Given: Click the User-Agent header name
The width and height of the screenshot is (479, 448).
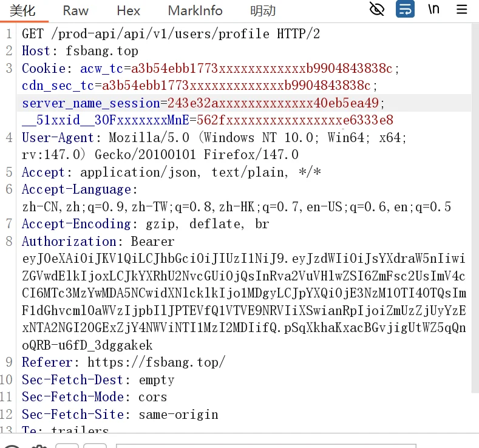Looking at the screenshot, I should (58, 137).
